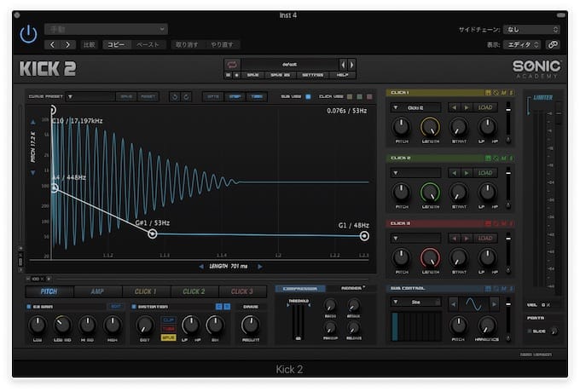Screen dimensions: 580x392
Task: Select the G#1 / 53Hz curve node
Action: click(153, 233)
